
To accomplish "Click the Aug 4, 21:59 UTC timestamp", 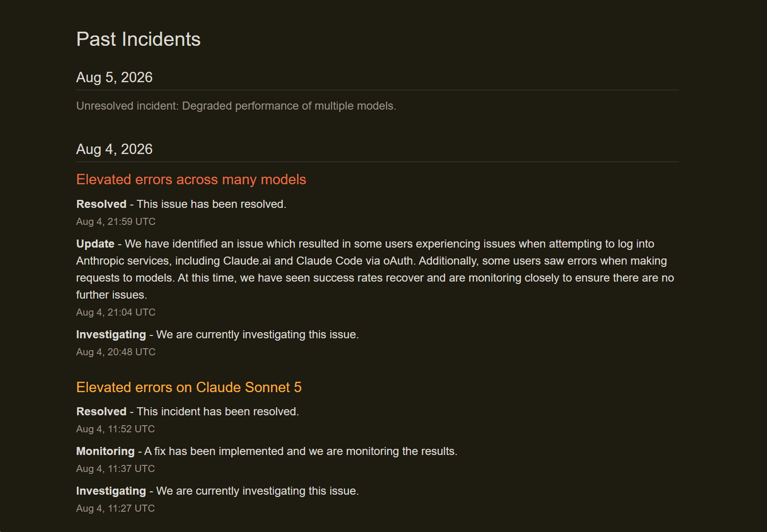I will 116,222.
